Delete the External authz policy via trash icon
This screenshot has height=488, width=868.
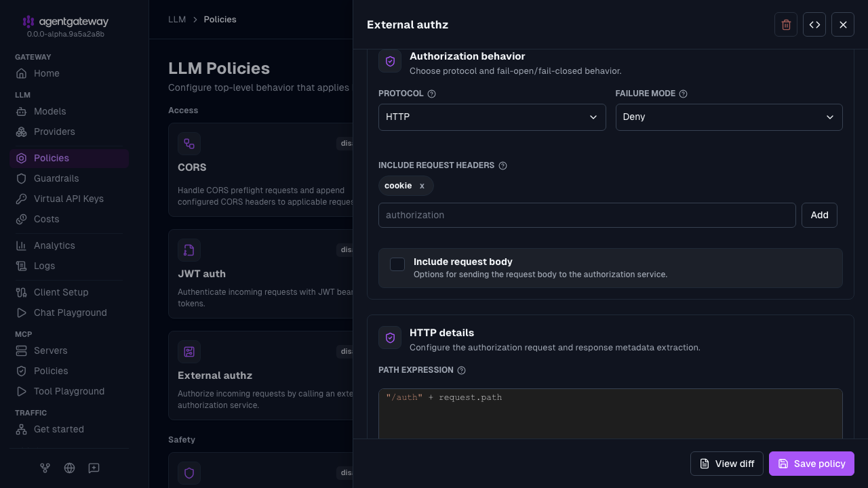click(786, 24)
